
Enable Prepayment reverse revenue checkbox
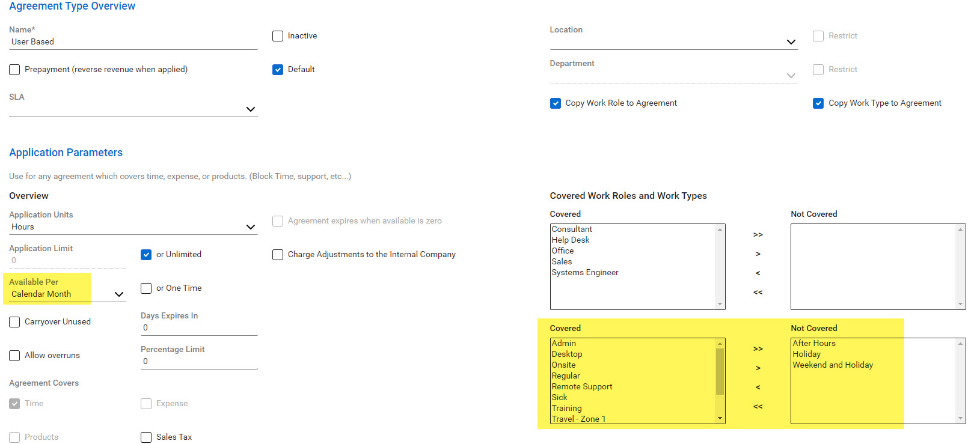tap(14, 70)
